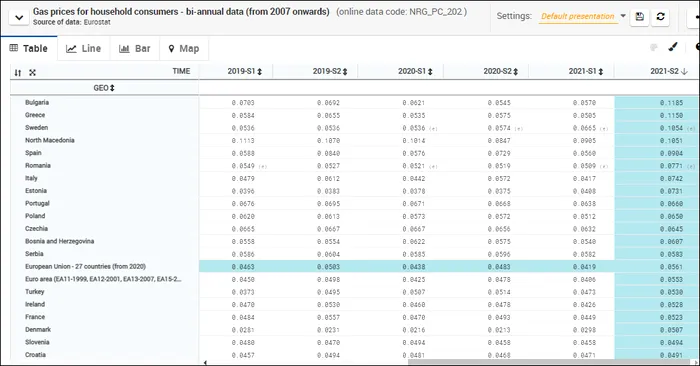The width and height of the screenshot is (700, 366).
Task: Select the Sweden row label
Action: click(x=36, y=128)
